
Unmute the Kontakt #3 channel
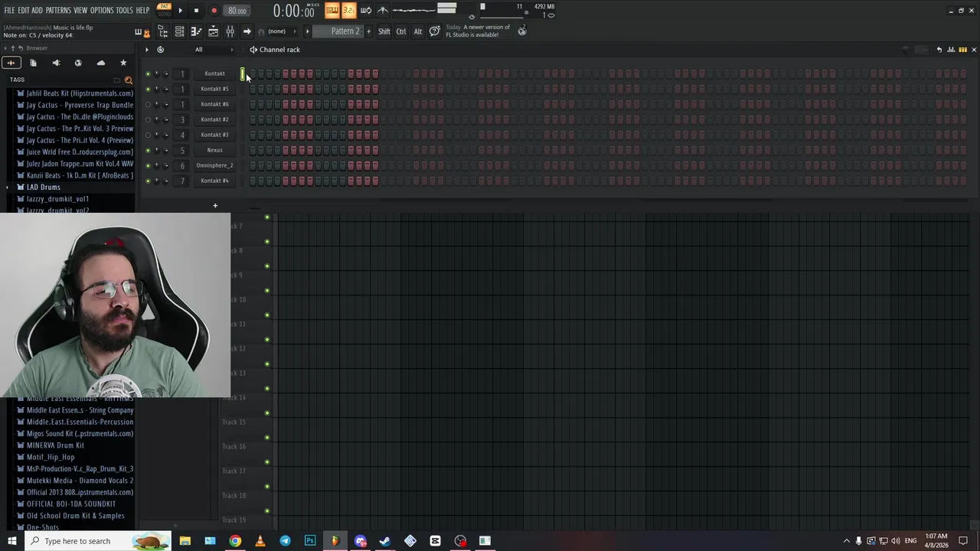148,135
